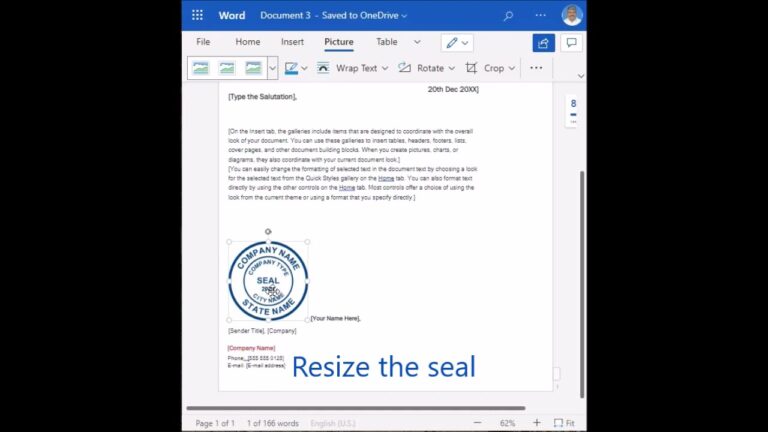
Task: Click the side pane number 8 indicator
Action: pos(573,103)
